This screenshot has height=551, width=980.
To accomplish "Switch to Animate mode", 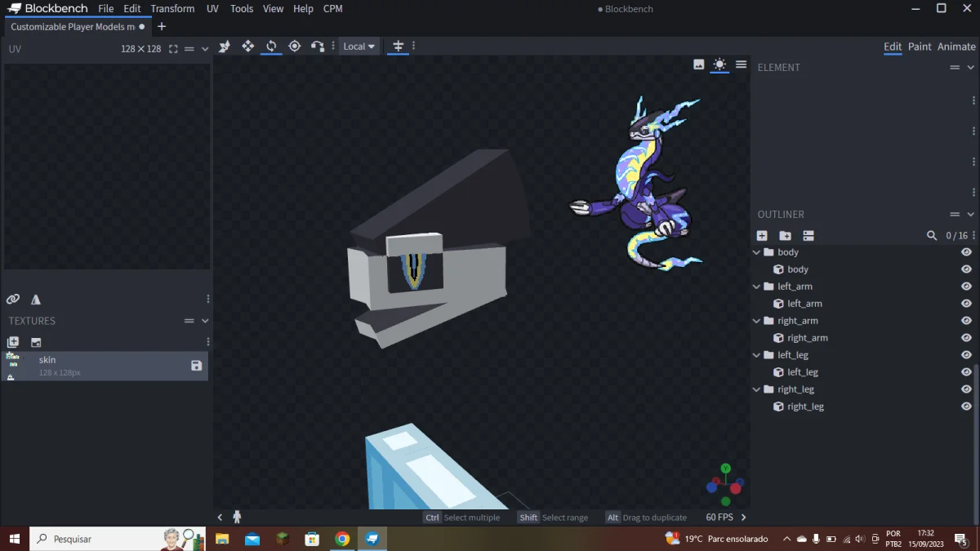I will 956,47.
